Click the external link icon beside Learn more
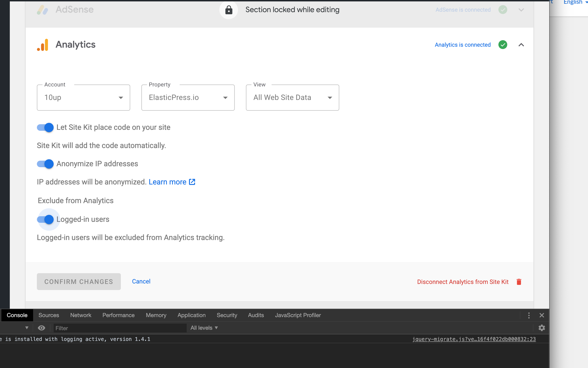 pos(192,182)
